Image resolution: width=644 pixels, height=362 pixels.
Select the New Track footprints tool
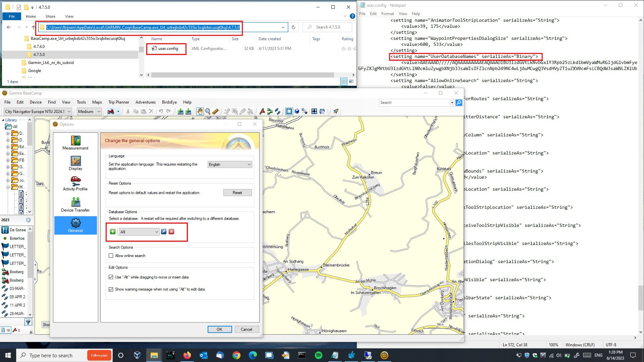coord(277,111)
